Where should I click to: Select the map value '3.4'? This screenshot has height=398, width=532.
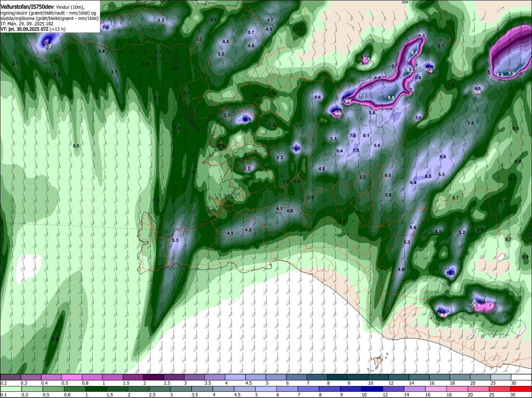point(101,51)
